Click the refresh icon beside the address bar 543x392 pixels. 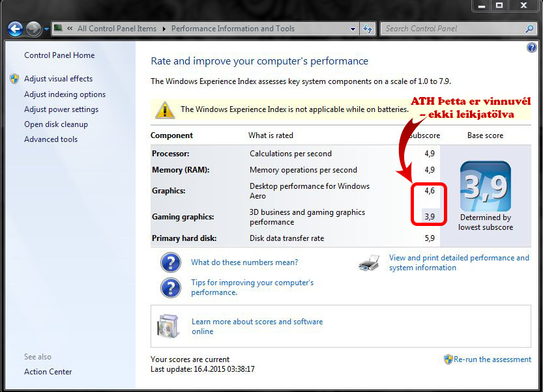coord(368,29)
